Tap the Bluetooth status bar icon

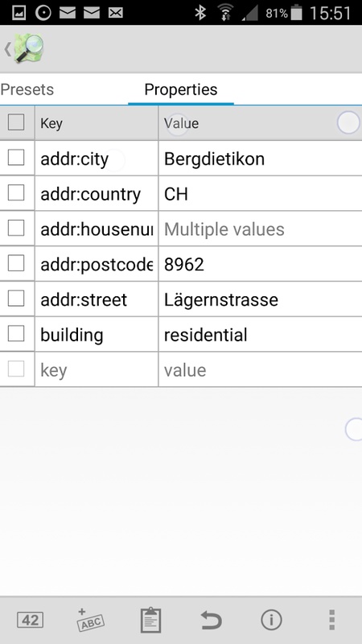pyautogui.click(x=200, y=13)
